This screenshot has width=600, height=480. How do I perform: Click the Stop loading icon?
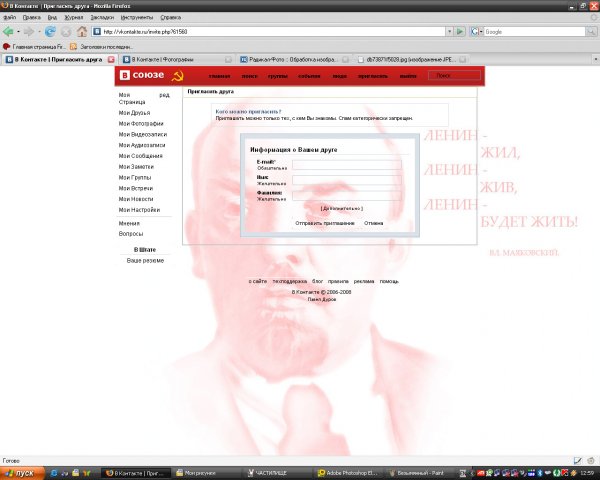66,32
